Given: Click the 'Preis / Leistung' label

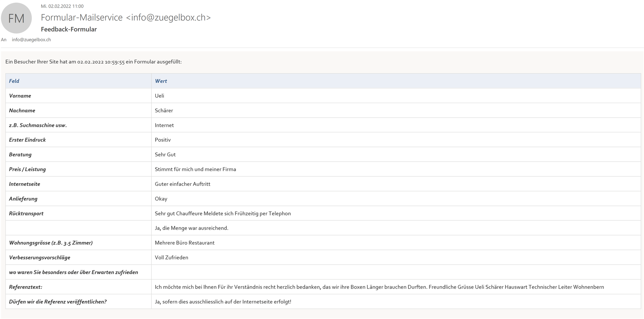Looking at the screenshot, I should pyautogui.click(x=28, y=169).
